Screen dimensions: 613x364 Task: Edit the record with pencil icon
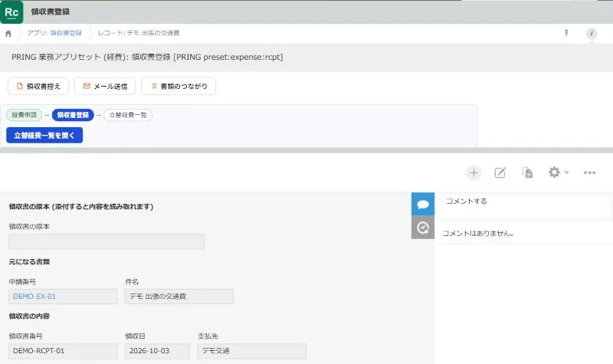point(500,172)
